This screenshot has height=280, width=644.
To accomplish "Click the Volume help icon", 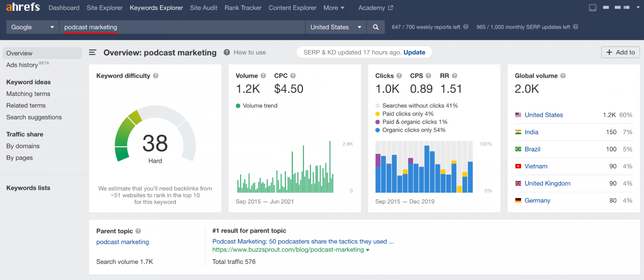I will coord(263,76).
